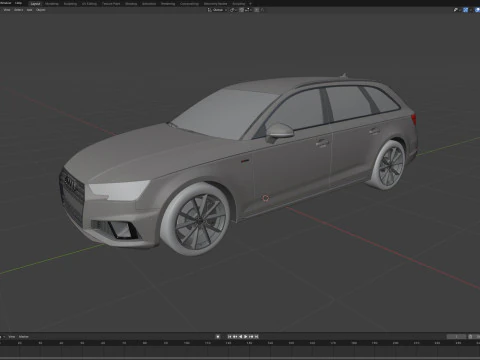Open the pivot point dropdown

(x=233, y=10)
